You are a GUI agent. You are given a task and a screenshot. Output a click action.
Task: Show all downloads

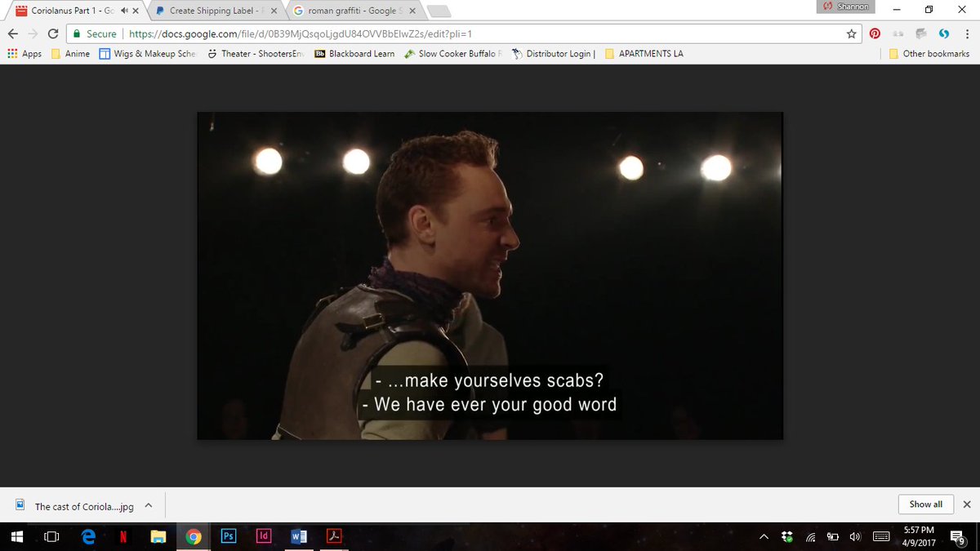pyautogui.click(x=925, y=504)
